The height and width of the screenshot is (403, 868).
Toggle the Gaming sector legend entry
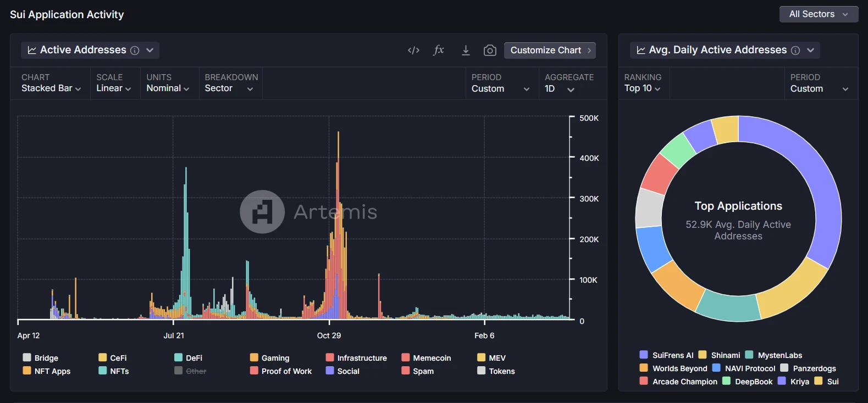(275, 358)
